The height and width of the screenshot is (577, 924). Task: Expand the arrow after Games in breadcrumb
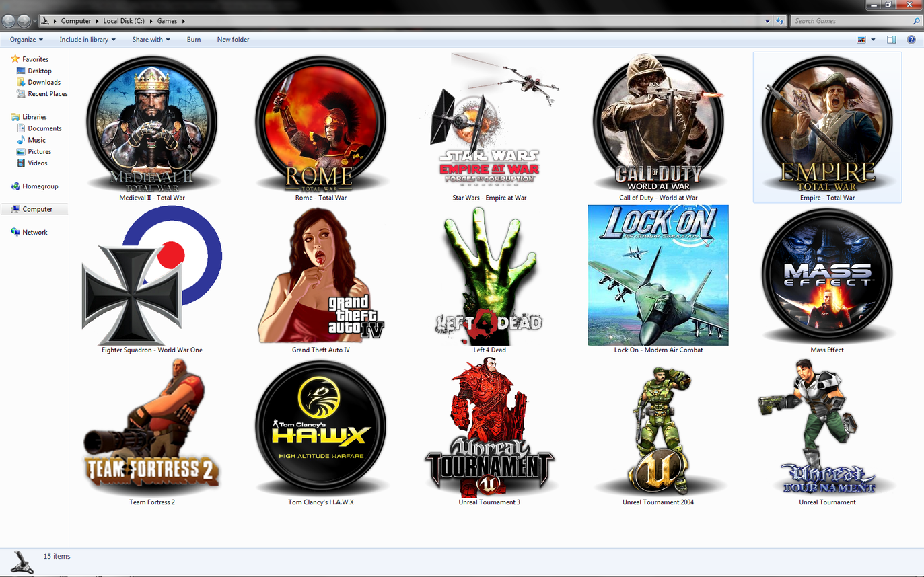pos(183,21)
